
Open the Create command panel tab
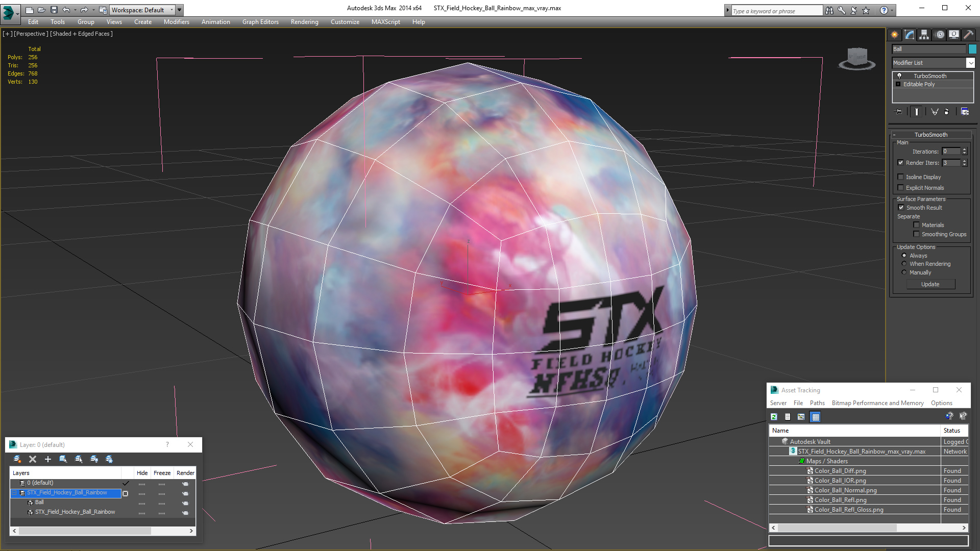tap(895, 35)
